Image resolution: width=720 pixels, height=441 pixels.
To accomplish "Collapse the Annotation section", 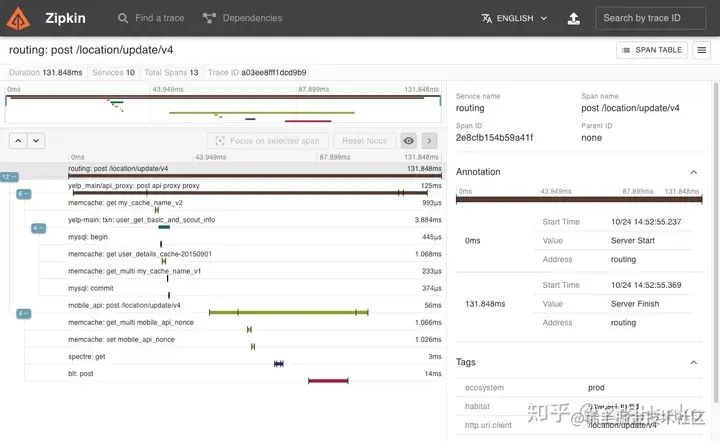I will (693, 172).
